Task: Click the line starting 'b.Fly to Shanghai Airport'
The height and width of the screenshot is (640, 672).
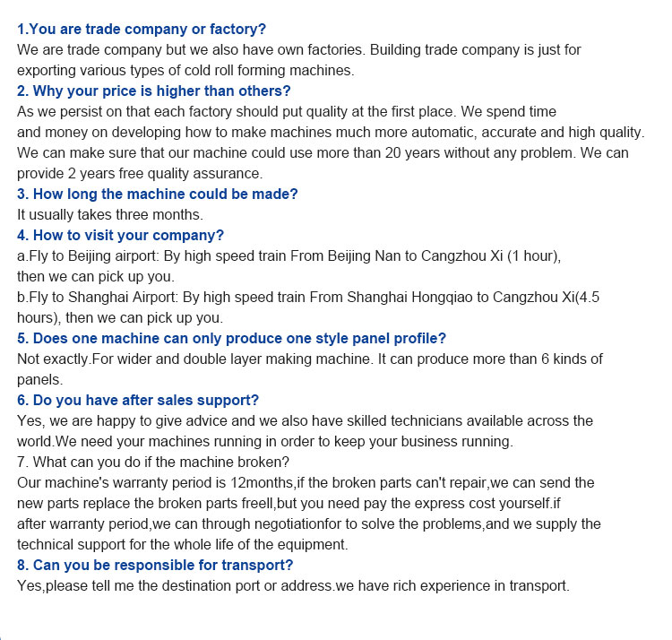Action: click(308, 297)
